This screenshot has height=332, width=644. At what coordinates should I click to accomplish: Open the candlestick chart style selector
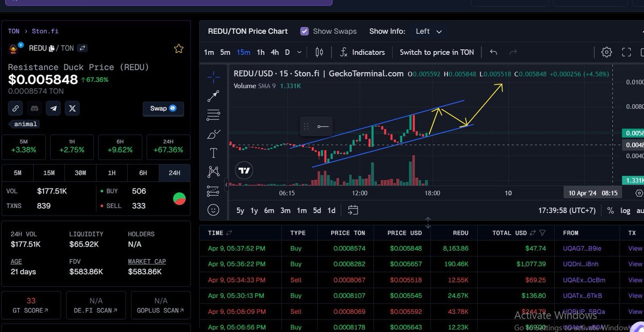tap(319, 52)
